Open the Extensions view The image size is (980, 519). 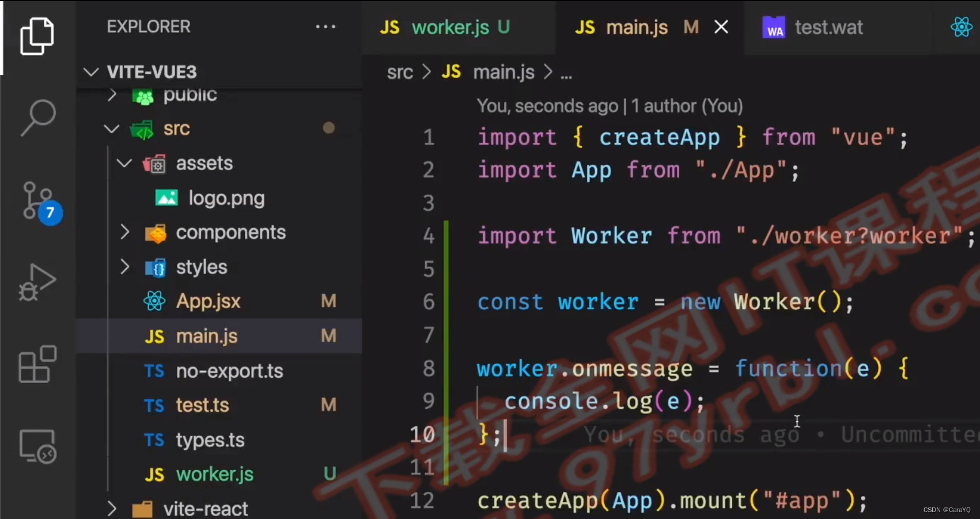pyautogui.click(x=37, y=364)
